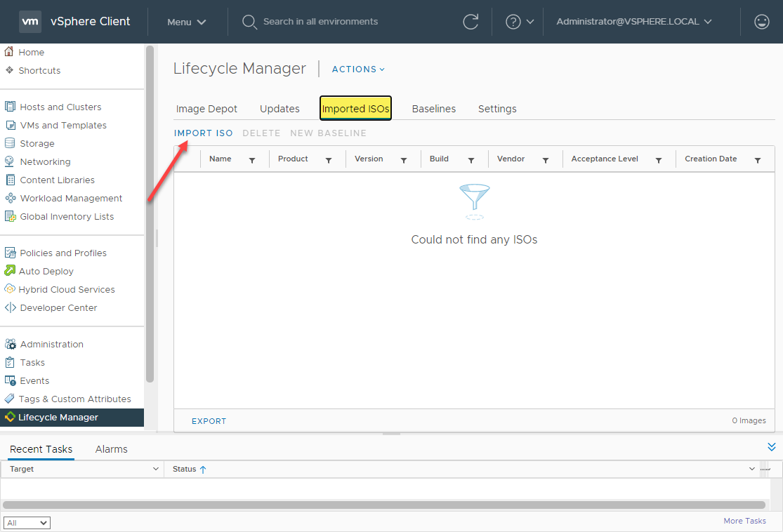Click the Recent Tasks horizontal scrollbar
The width and height of the screenshot is (783, 532).
click(383, 505)
